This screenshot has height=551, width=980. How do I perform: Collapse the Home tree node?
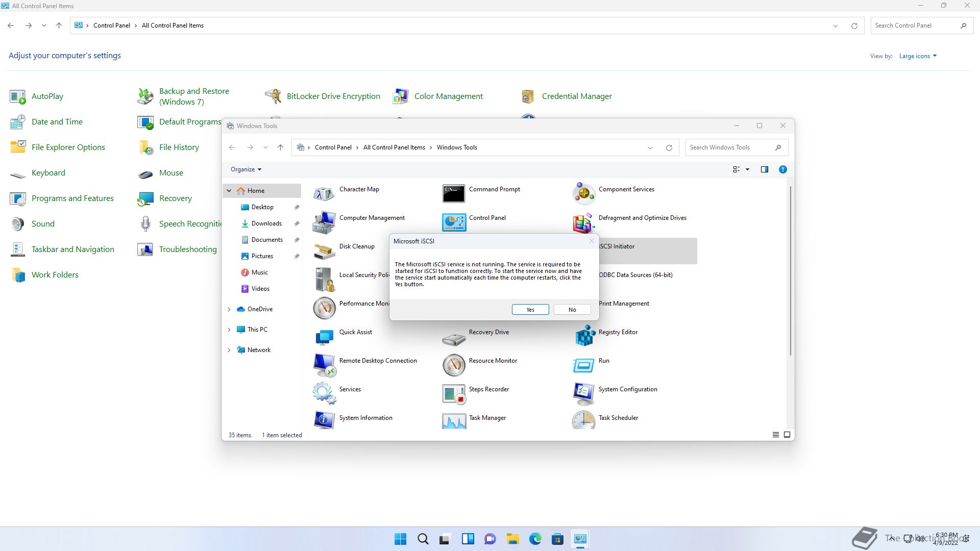coord(229,191)
